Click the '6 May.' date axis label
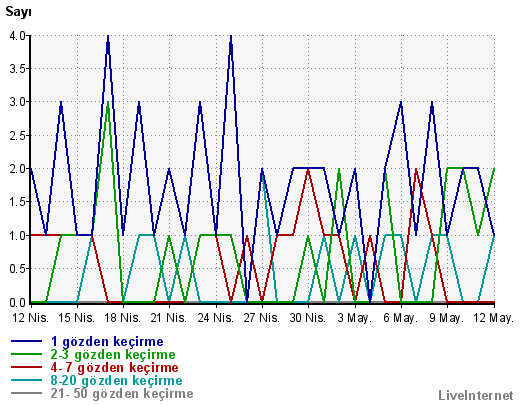 400,318
